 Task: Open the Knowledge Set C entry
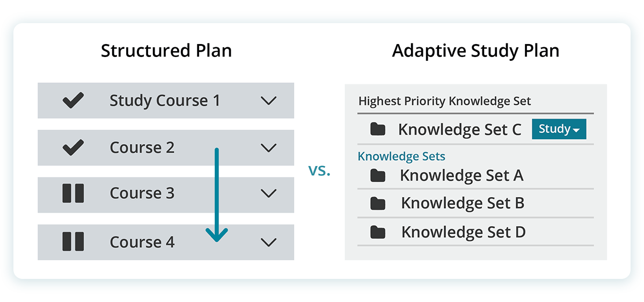[459, 129]
